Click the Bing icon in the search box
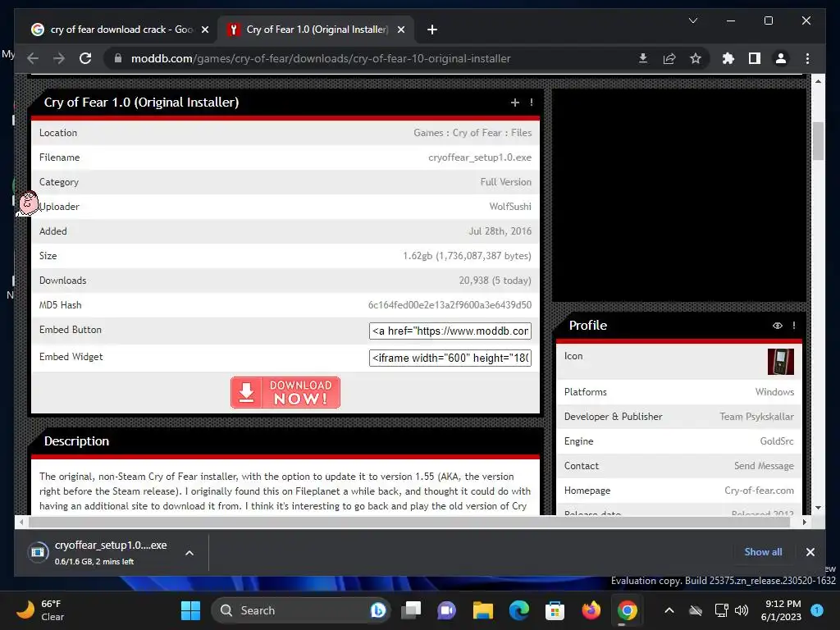Image resolution: width=840 pixels, height=630 pixels. coord(377,610)
